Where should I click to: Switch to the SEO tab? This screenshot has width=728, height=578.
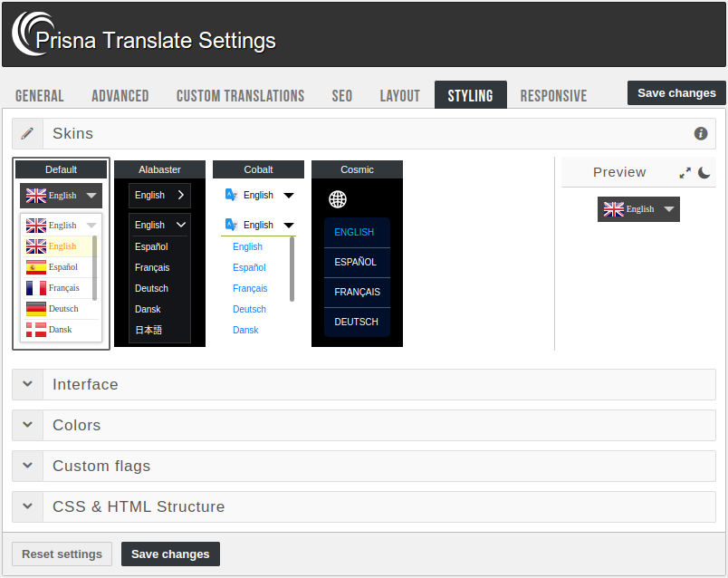[x=341, y=94]
